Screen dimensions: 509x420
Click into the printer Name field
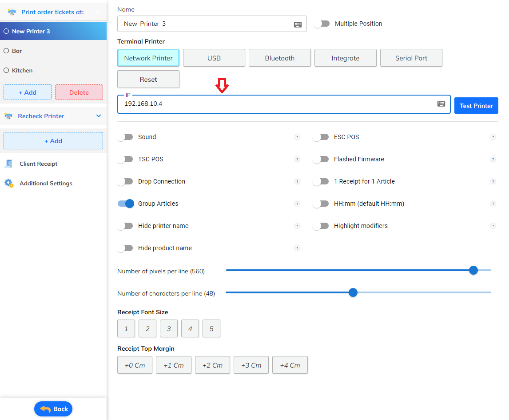coord(212,24)
